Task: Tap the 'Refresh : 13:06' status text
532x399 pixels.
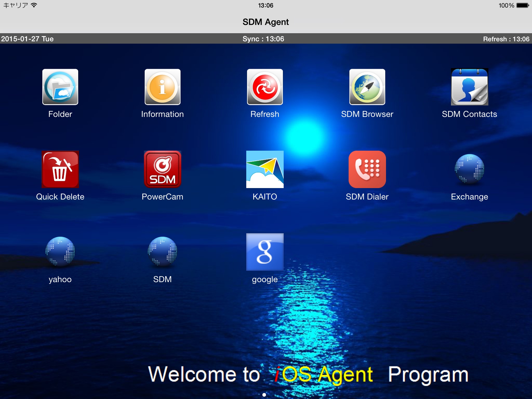Action: click(x=506, y=39)
